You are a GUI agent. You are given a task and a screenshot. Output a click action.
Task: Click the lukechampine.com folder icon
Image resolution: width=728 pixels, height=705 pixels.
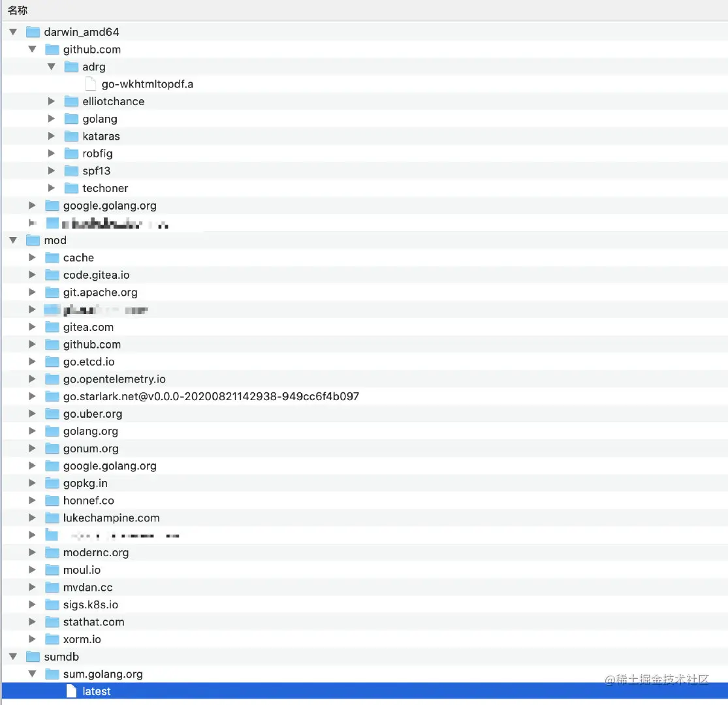52,518
